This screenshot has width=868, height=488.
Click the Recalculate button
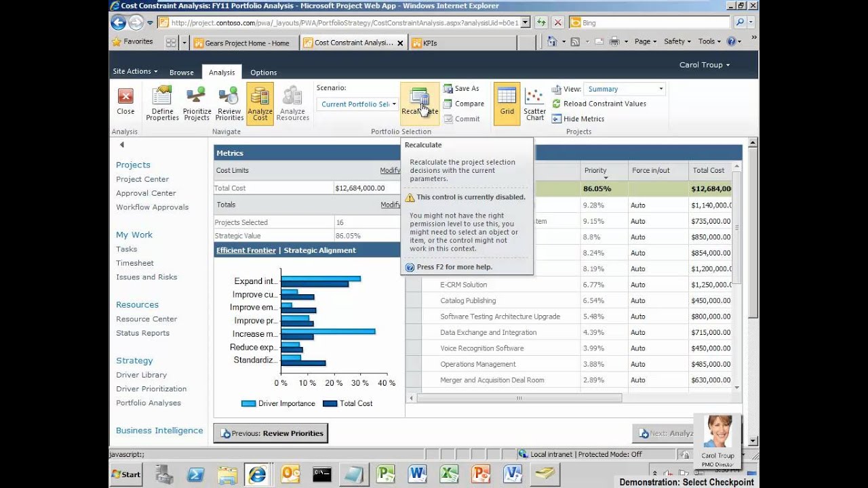(x=420, y=104)
